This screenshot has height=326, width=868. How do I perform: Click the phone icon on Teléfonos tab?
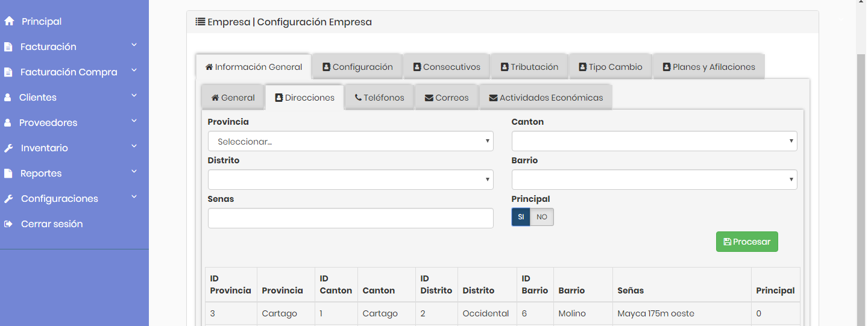(x=358, y=98)
